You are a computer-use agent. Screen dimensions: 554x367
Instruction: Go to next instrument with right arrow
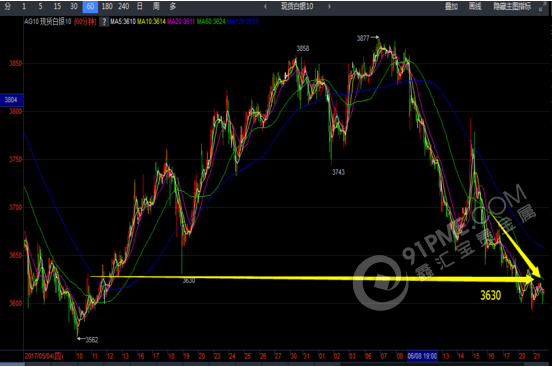click(329, 6)
